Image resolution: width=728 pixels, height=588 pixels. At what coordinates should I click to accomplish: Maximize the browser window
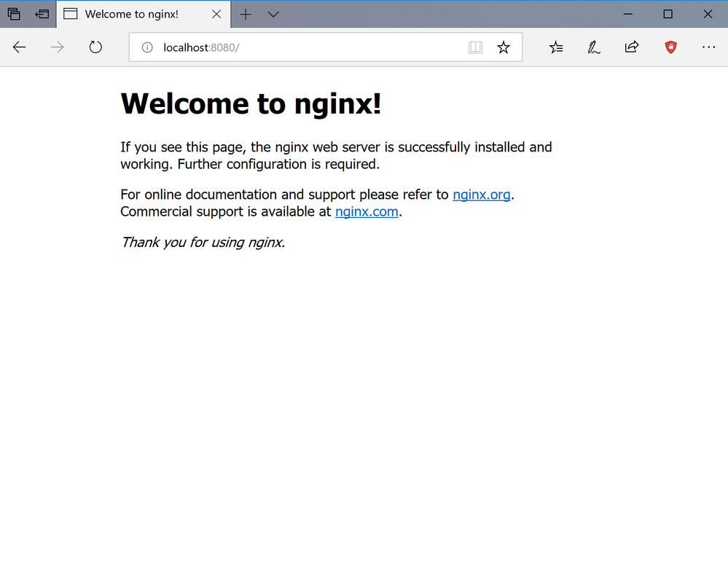668,14
